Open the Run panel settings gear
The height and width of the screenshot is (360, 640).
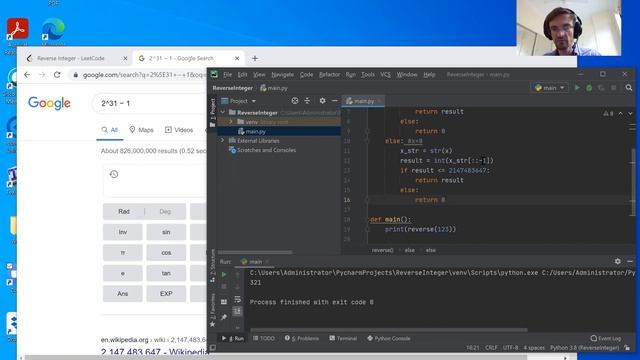coord(618,261)
